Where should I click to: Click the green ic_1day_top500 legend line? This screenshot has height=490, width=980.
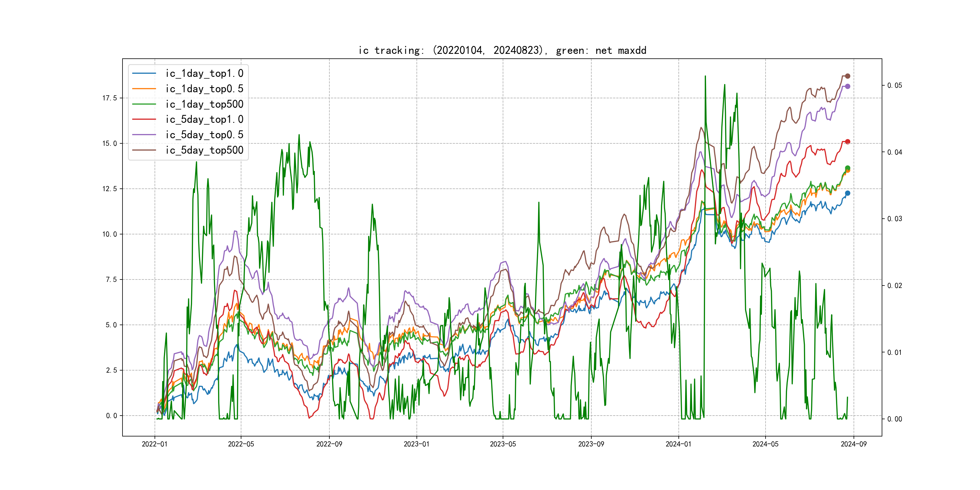pyautogui.click(x=144, y=104)
